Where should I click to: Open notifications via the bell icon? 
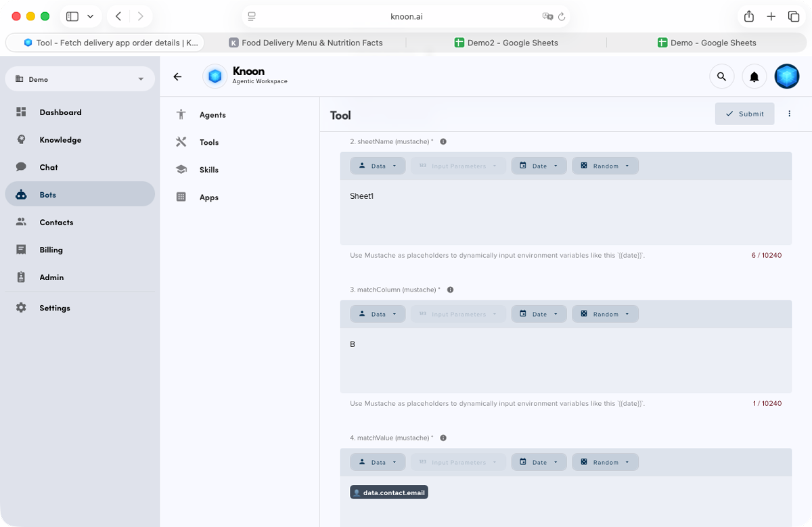(x=754, y=76)
